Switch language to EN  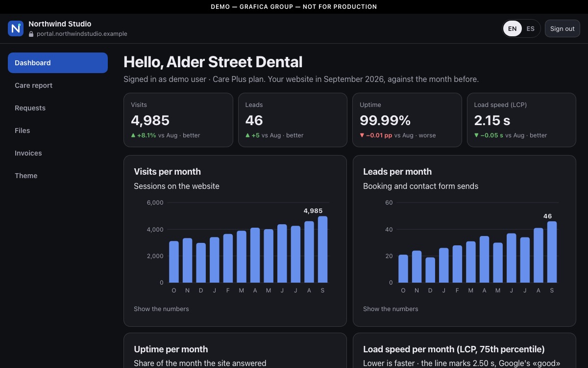pos(512,28)
